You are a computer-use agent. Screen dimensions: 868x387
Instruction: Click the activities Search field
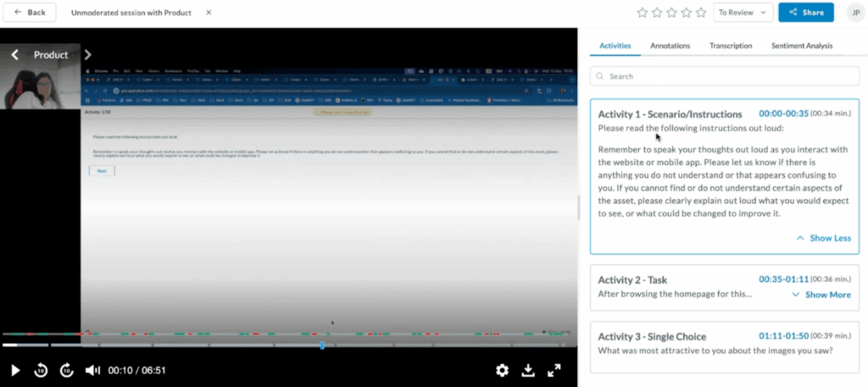pos(725,76)
